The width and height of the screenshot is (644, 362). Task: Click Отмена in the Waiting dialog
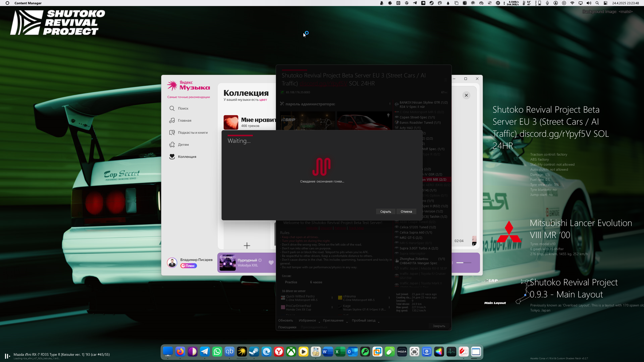click(406, 212)
